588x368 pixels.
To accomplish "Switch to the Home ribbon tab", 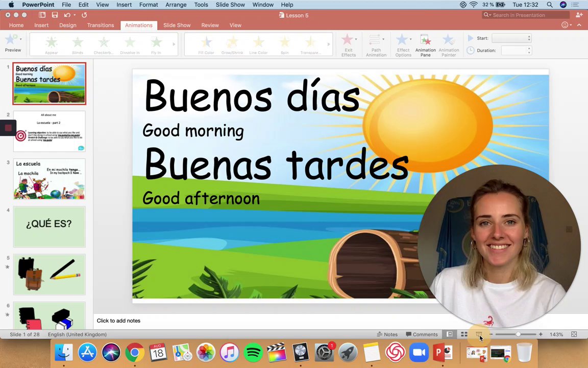I will (16, 25).
